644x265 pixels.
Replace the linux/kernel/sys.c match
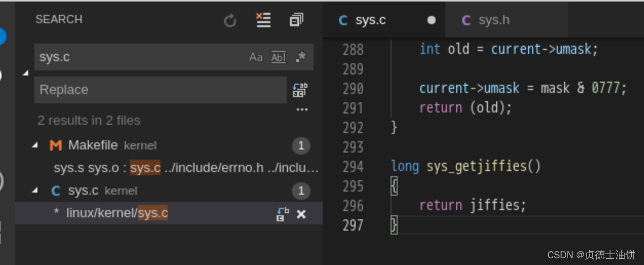[283, 214]
